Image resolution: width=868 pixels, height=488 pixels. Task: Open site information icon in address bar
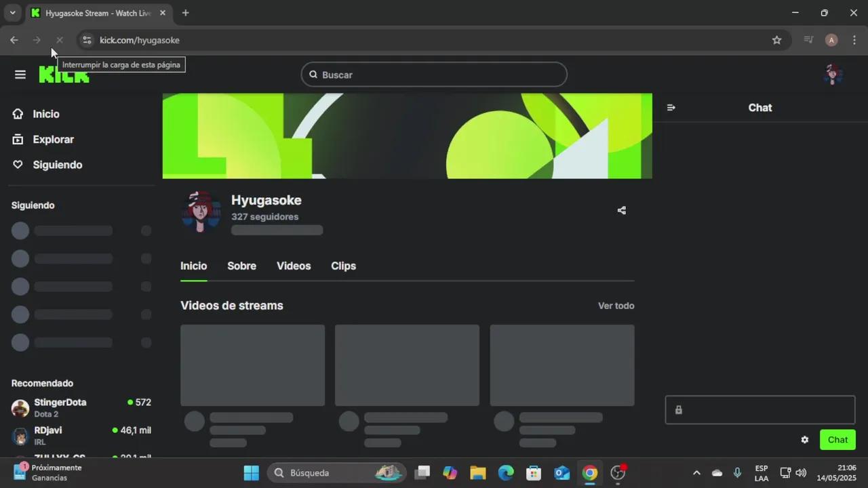pyautogui.click(x=87, y=40)
